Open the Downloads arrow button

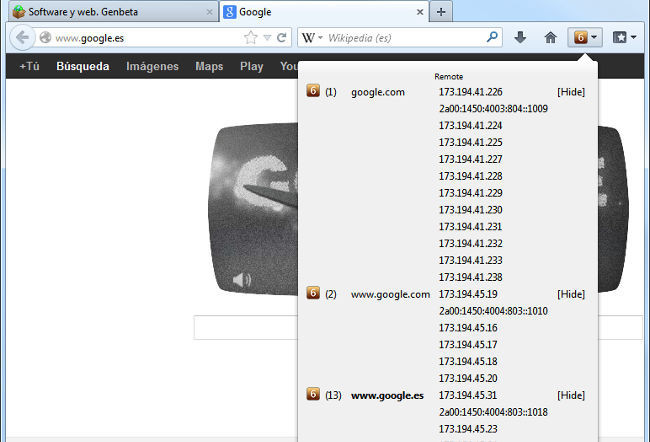[520, 38]
